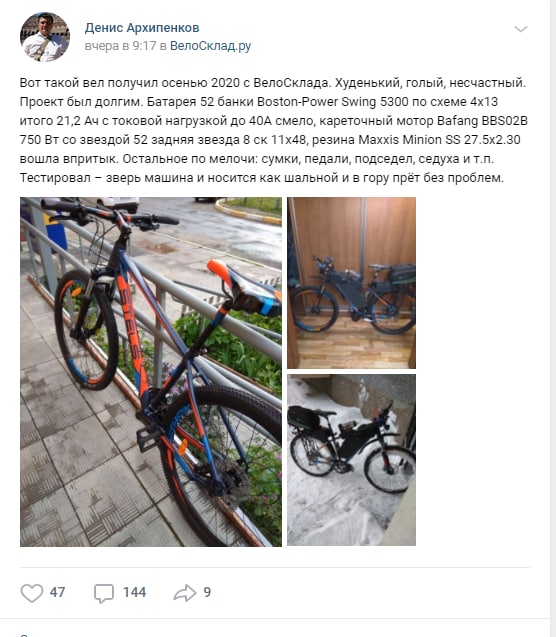Expand the post options chevron
The width and height of the screenshot is (556, 637).
[521, 29]
